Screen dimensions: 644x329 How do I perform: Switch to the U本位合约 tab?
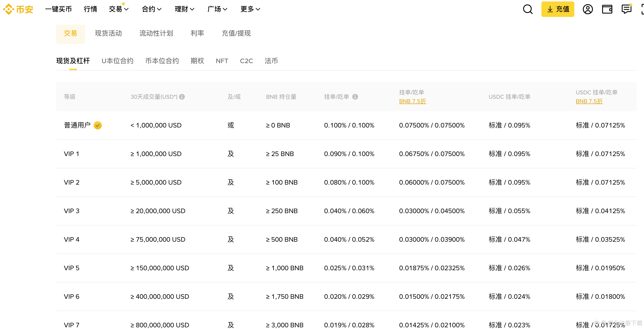click(117, 61)
